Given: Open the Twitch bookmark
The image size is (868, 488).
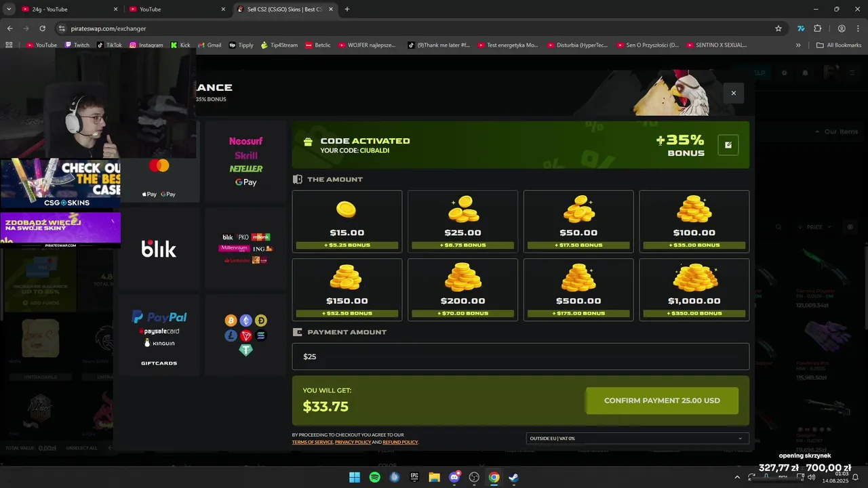Looking at the screenshot, I should pyautogui.click(x=77, y=45).
